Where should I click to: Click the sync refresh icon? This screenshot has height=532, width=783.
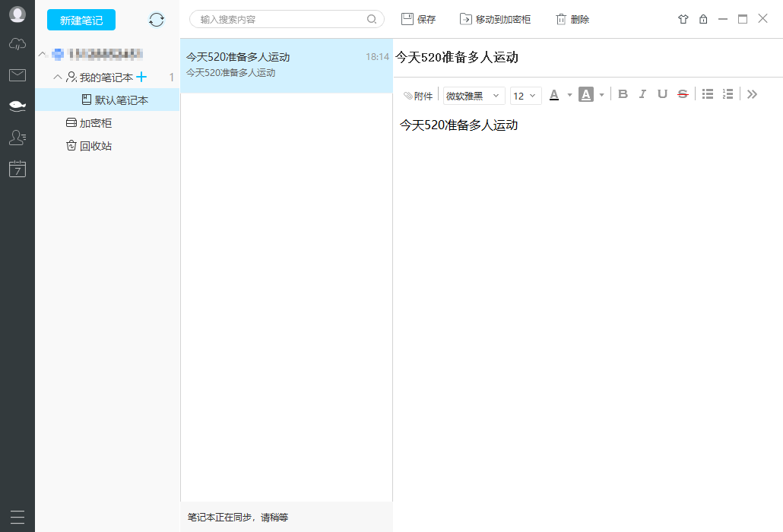pos(157,20)
